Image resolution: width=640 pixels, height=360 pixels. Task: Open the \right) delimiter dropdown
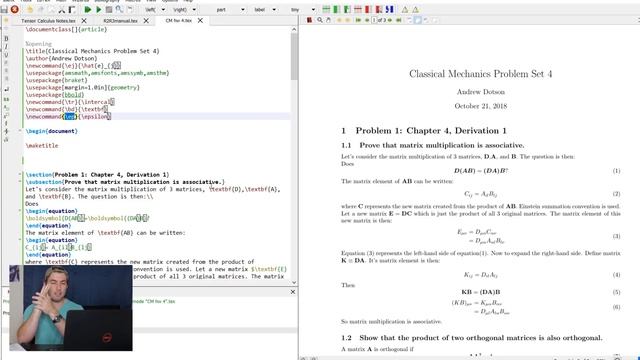pyautogui.click(x=194, y=9)
